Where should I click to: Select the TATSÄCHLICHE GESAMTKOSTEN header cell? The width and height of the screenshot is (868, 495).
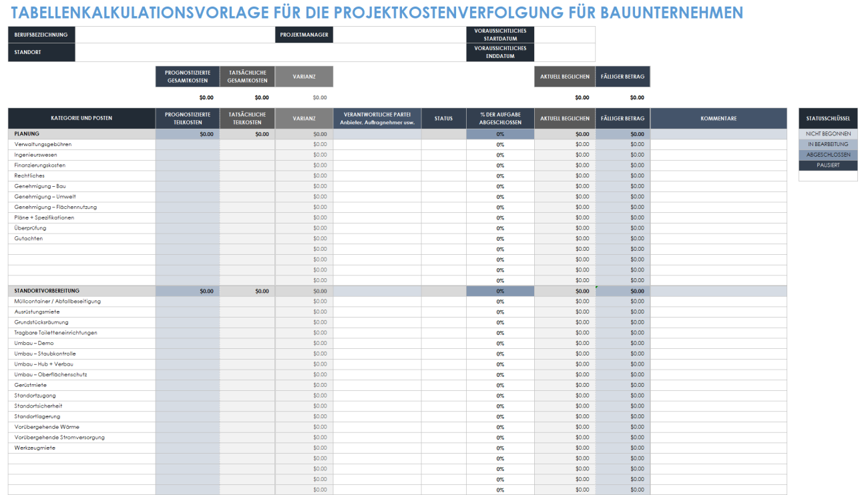pyautogui.click(x=248, y=76)
